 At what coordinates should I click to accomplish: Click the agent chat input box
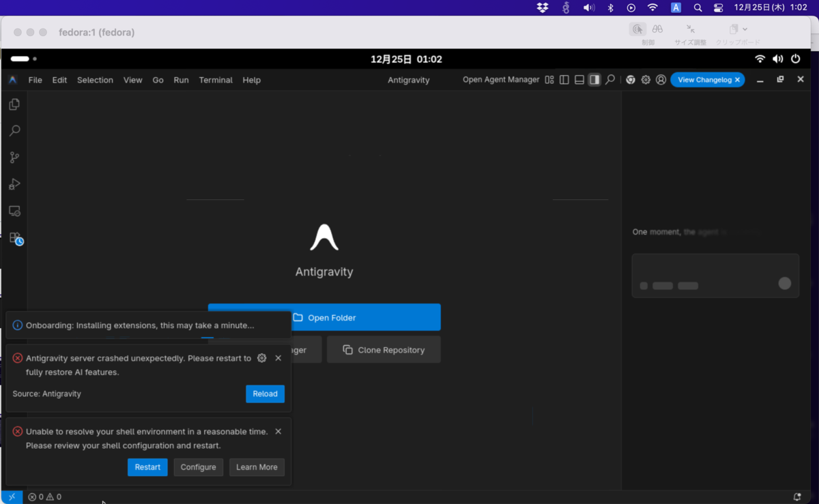[x=715, y=275]
